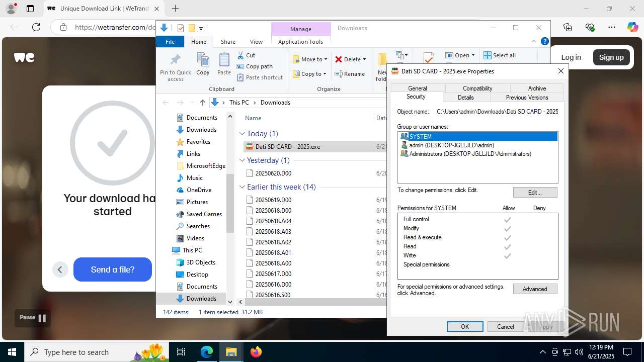Expand the Open dropdown arrow in ribbon

[x=474, y=55]
